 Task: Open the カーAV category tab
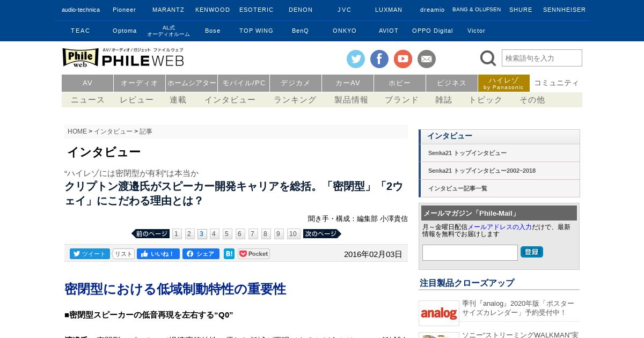(x=348, y=83)
